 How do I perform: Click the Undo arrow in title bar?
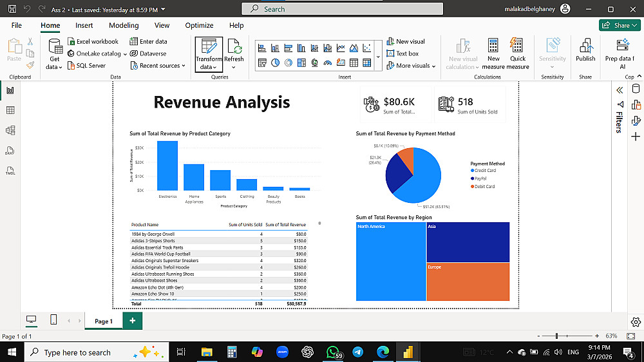[x=26, y=8]
